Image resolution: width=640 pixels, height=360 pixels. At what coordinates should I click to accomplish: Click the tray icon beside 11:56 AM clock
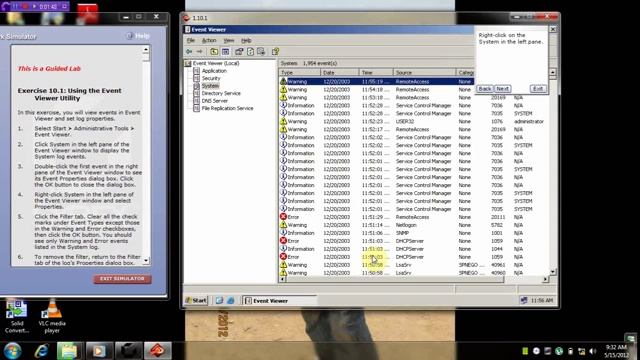point(524,300)
